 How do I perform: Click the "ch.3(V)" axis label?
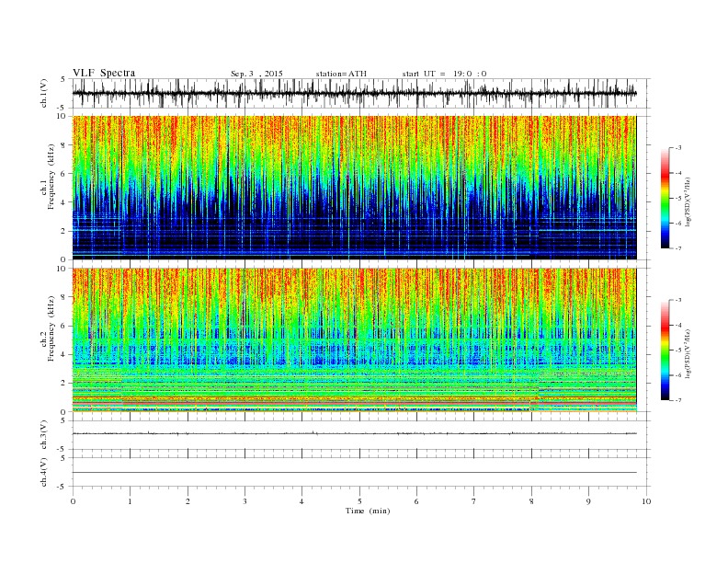44,435
